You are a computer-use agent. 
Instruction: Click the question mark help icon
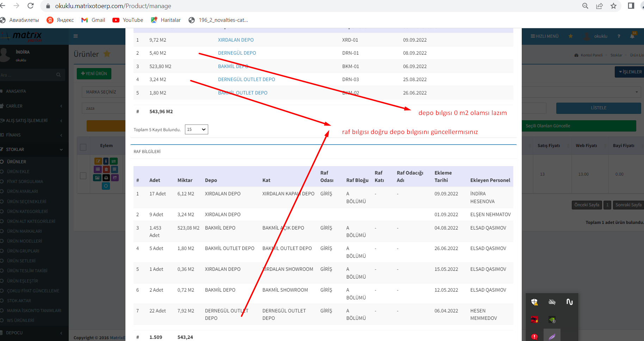click(x=619, y=36)
